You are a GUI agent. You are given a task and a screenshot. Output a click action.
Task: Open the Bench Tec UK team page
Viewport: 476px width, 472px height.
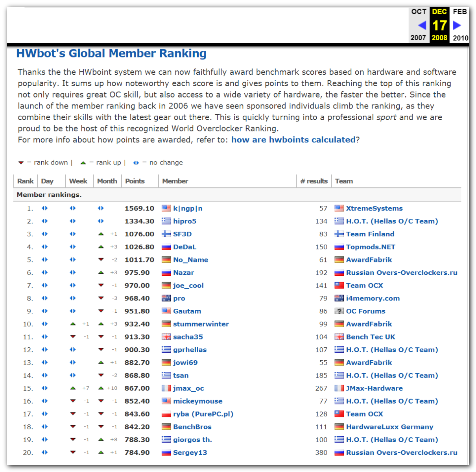(371, 337)
